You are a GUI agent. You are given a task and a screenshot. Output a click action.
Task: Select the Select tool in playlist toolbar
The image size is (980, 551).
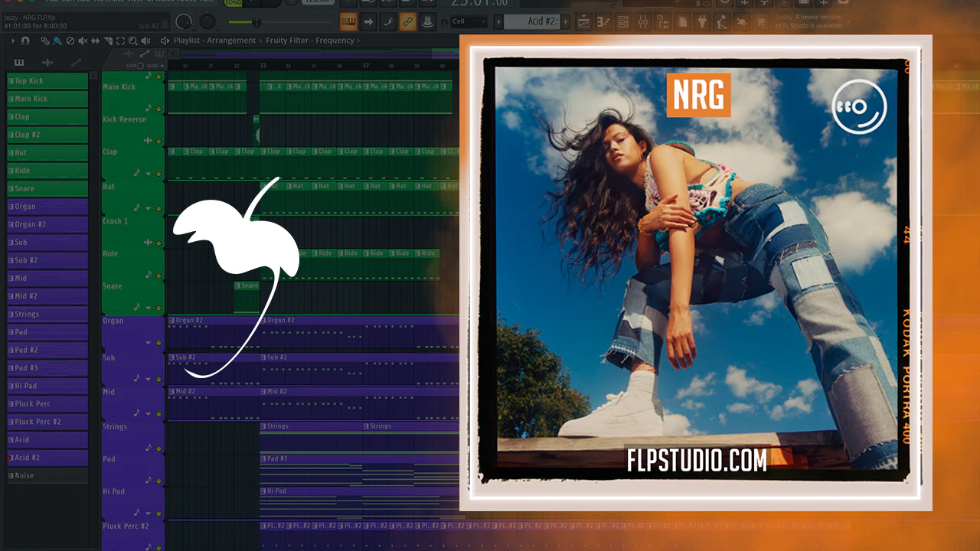(120, 41)
